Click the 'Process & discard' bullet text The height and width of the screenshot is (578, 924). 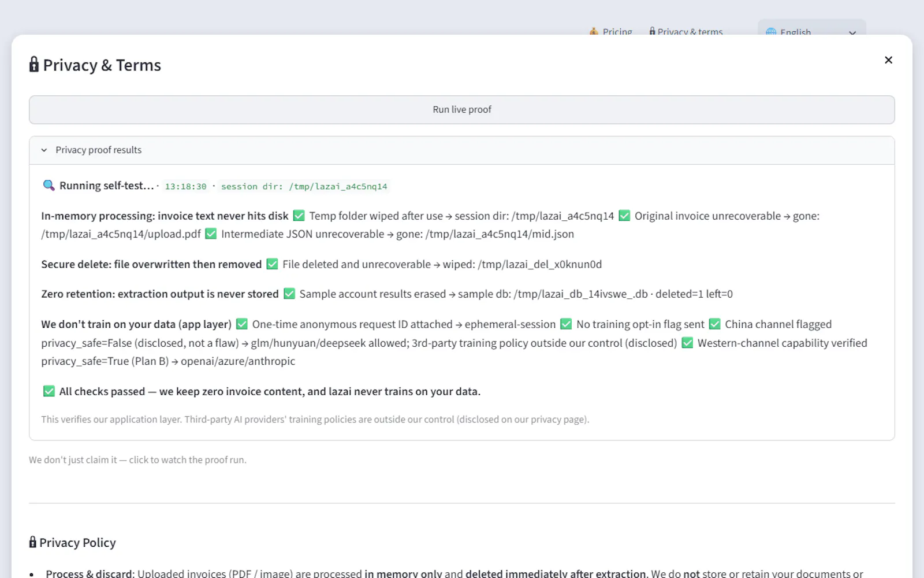coord(90,573)
